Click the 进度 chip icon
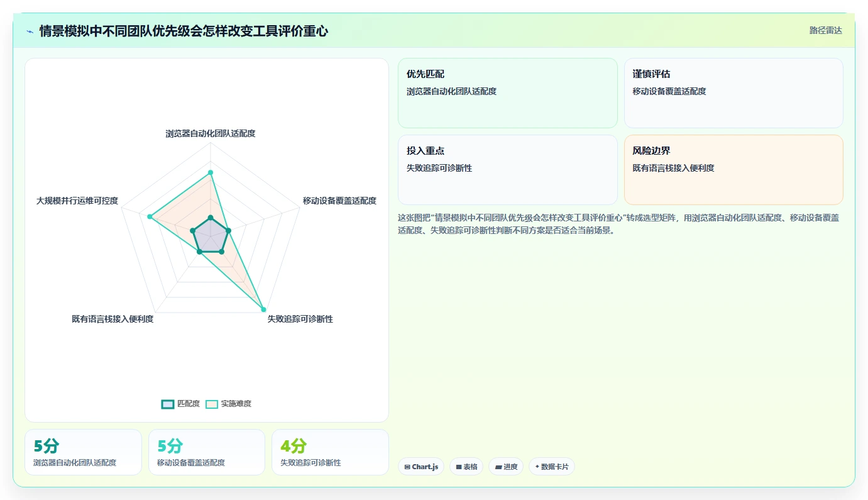This screenshot has height=500, width=868. coord(498,467)
